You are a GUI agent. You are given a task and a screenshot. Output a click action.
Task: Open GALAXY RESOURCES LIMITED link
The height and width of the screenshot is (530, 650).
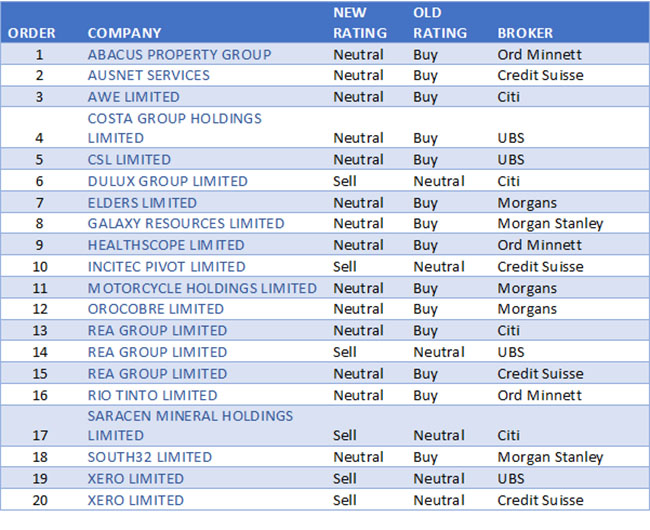click(186, 224)
